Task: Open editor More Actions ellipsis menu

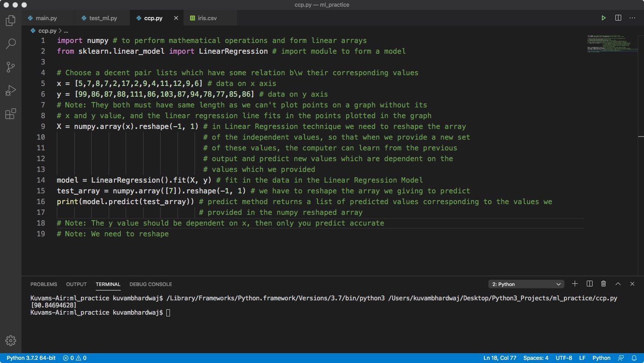Action: tap(632, 18)
